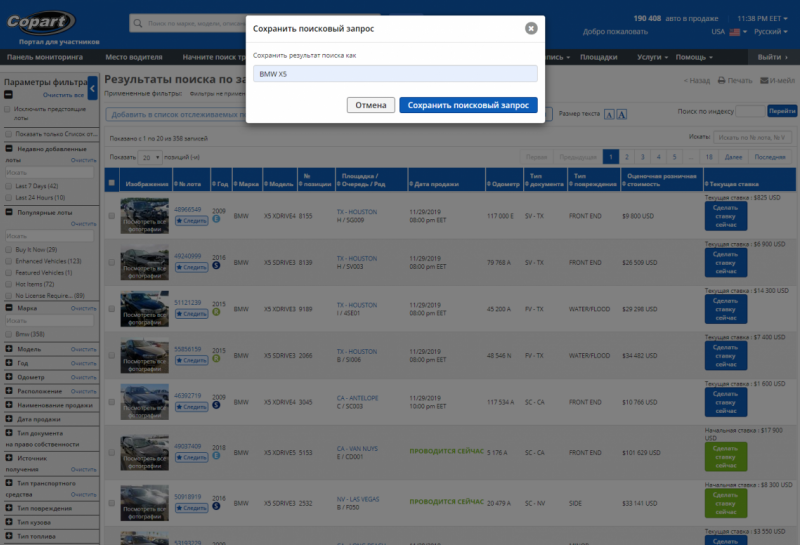Expand the Расположение filter section
Viewport: 800px width, 545px height.
point(9,390)
